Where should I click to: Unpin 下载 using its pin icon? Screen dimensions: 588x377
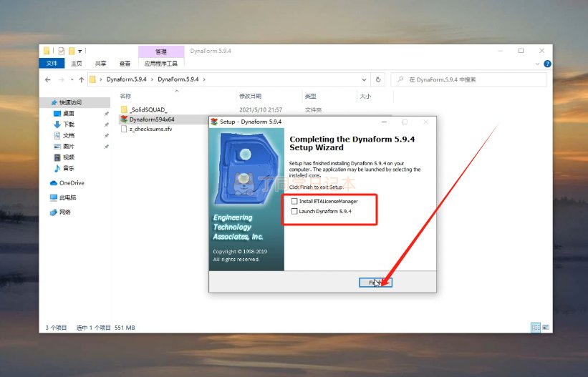(107, 124)
